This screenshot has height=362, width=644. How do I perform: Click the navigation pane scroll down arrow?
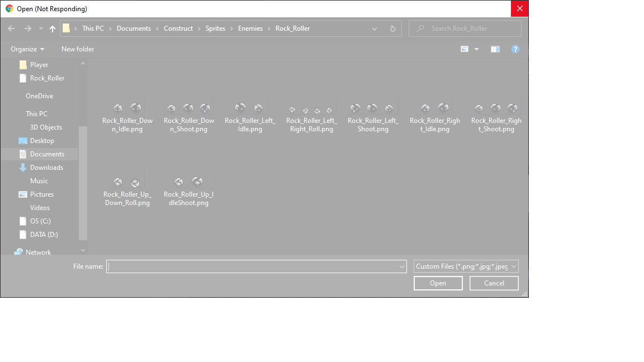[x=83, y=250]
